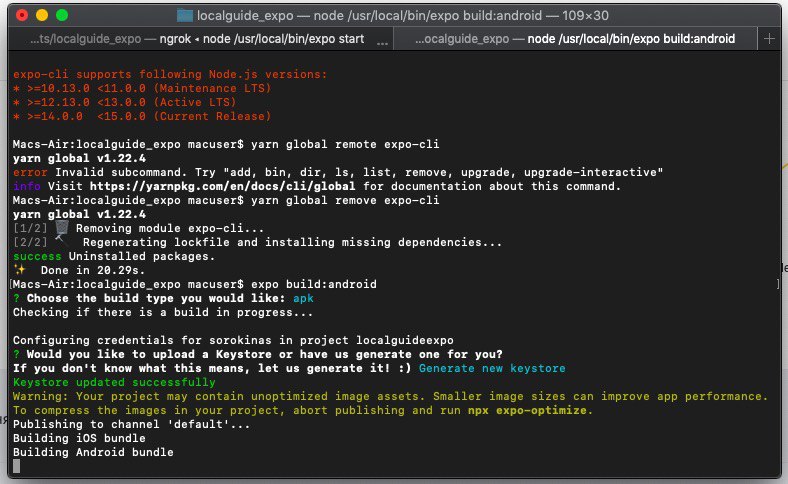Screen dimensions: 788x484
Task: Minimize the terminal with yellow button
Action: [42, 15]
